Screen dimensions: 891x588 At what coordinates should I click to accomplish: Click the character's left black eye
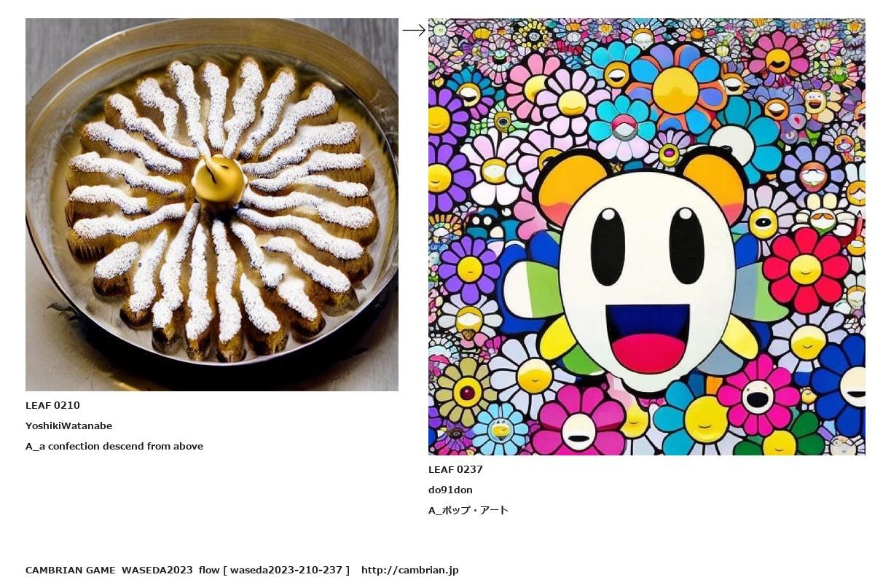pos(608,246)
